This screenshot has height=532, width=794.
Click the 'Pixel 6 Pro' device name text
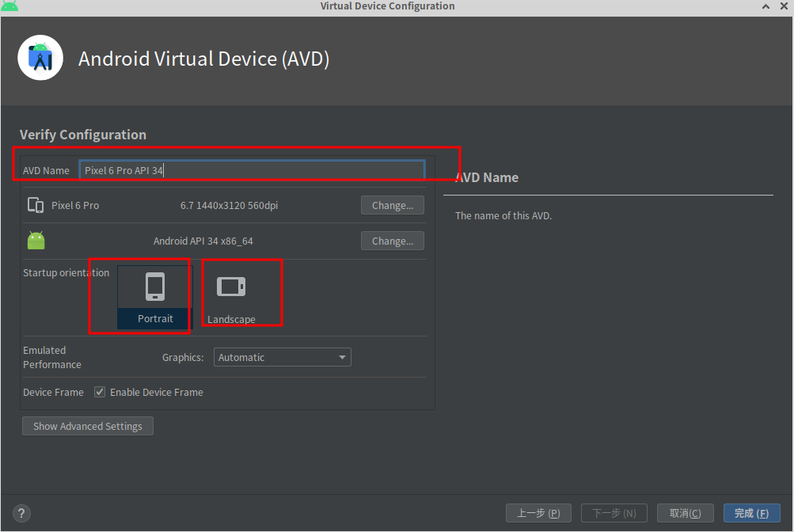pyautogui.click(x=75, y=205)
